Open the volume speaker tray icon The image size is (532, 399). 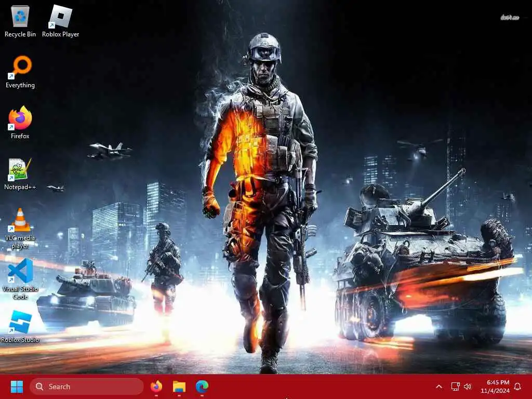pos(468,387)
